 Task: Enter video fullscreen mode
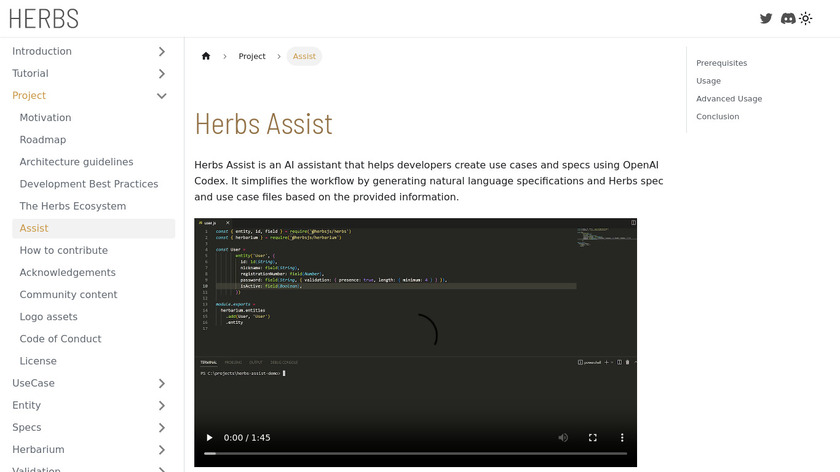pos(592,438)
